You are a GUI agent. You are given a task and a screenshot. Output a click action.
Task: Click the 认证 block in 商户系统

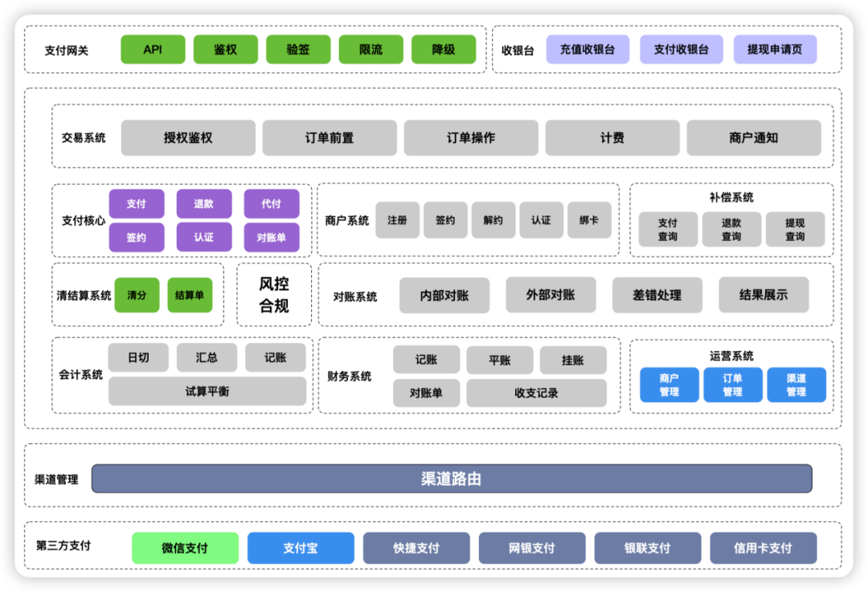pyautogui.click(x=541, y=220)
